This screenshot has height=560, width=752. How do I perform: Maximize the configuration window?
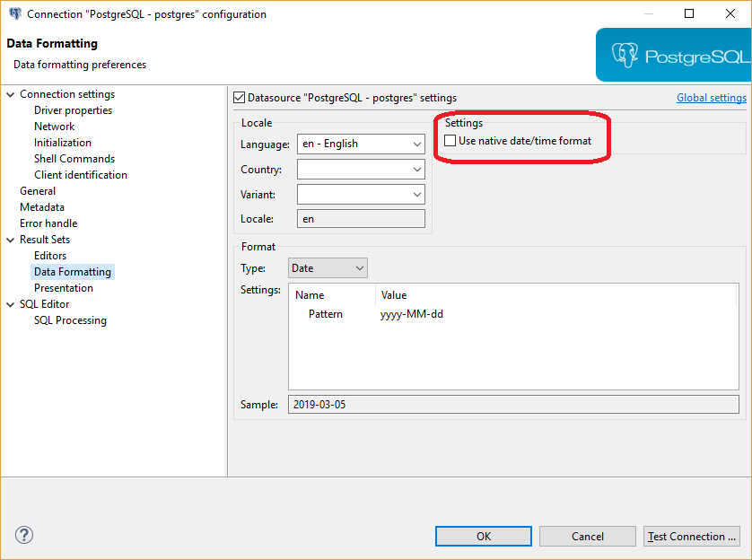pos(688,13)
